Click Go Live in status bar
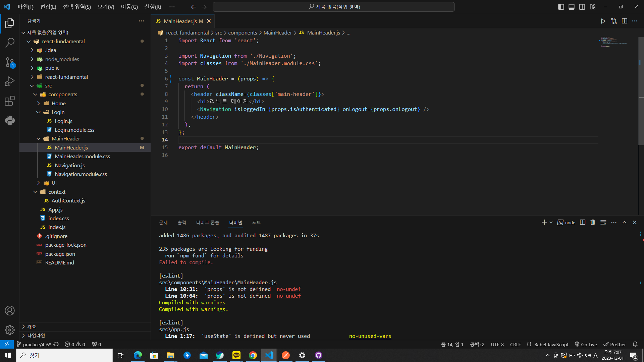The width and height of the screenshot is (644, 362). pos(586,344)
